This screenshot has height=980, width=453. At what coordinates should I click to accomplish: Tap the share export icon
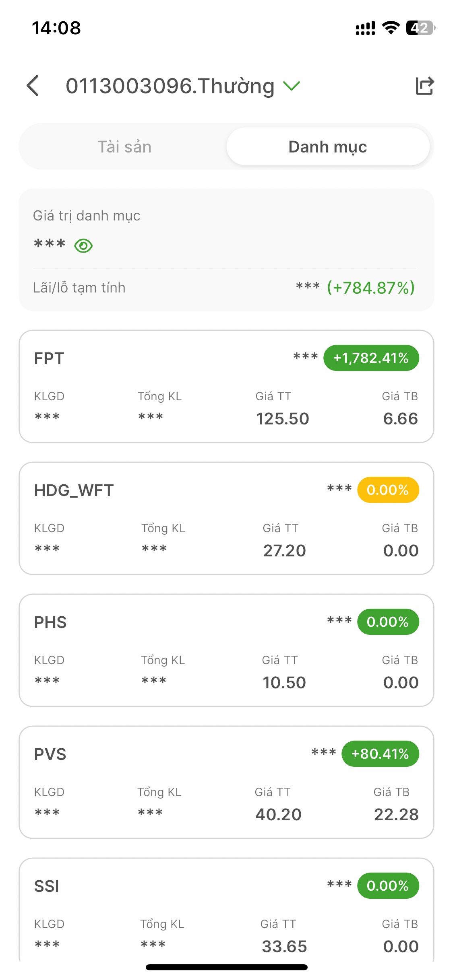click(424, 86)
